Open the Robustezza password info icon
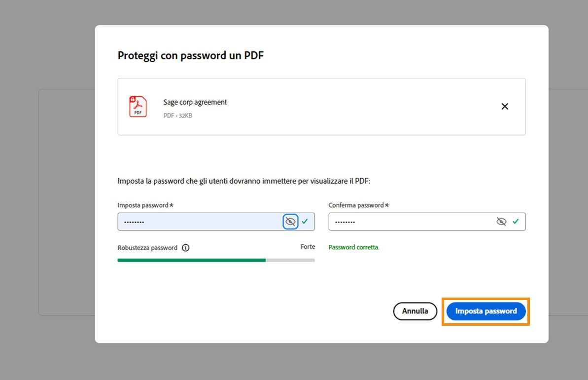The height and width of the screenshot is (380, 588). pos(185,248)
